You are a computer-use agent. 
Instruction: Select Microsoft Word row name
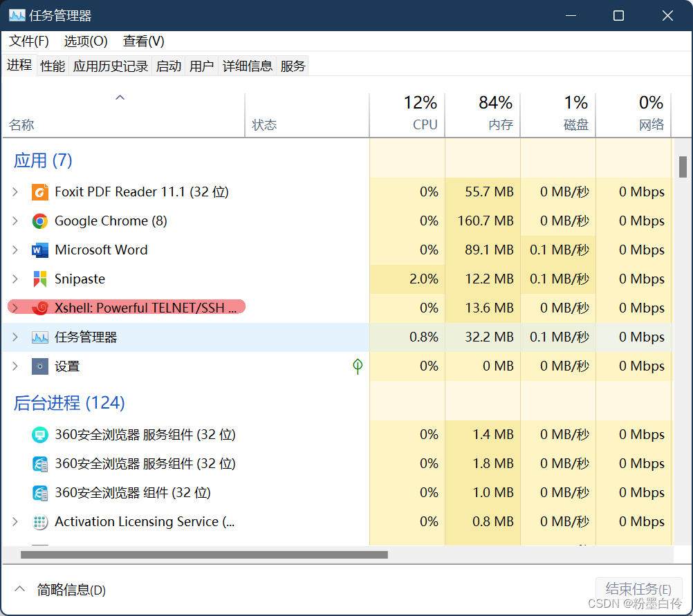point(101,250)
